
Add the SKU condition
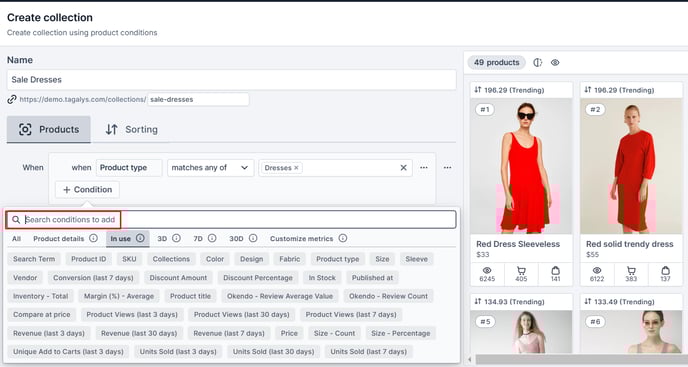129,259
